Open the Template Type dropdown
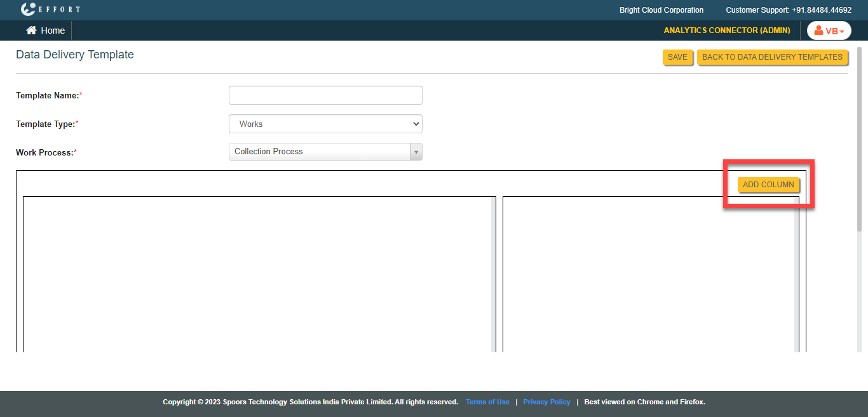The image size is (868, 417). click(325, 124)
